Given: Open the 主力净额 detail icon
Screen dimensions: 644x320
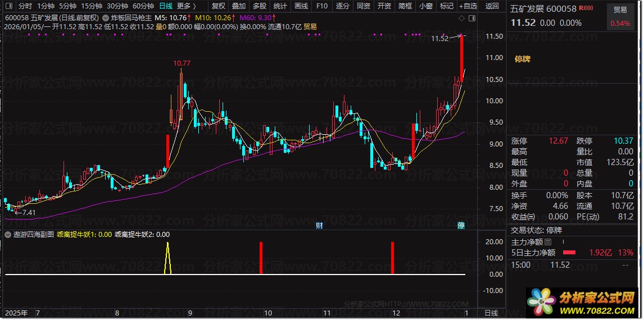Looking at the screenshot, I should pos(548,242).
